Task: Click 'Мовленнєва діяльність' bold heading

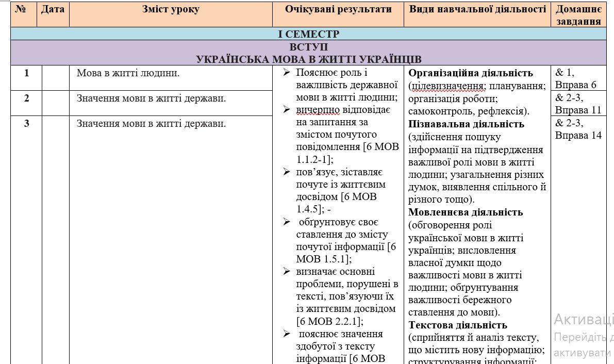Action: (x=465, y=212)
